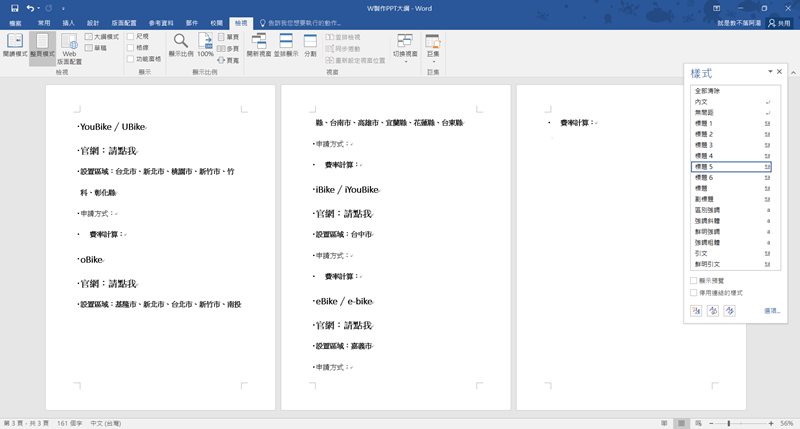Switch to Web 版面配置 layout view

(x=69, y=48)
